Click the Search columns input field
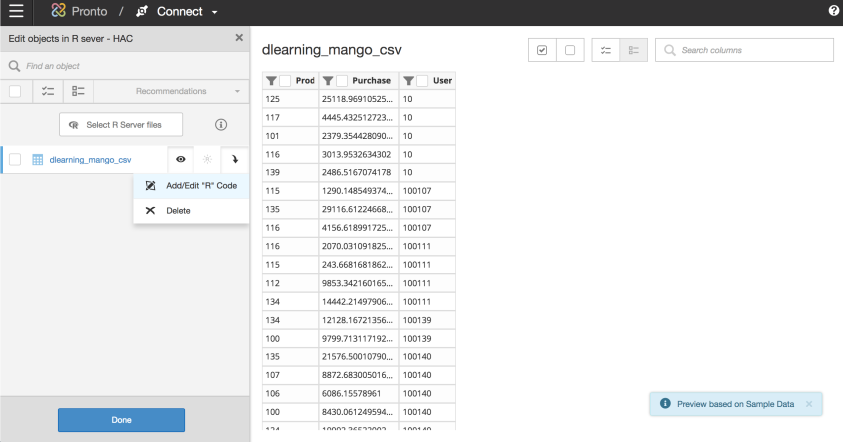Image resolution: width=843 pixels, height=442 pixels. tap(750, 50)
